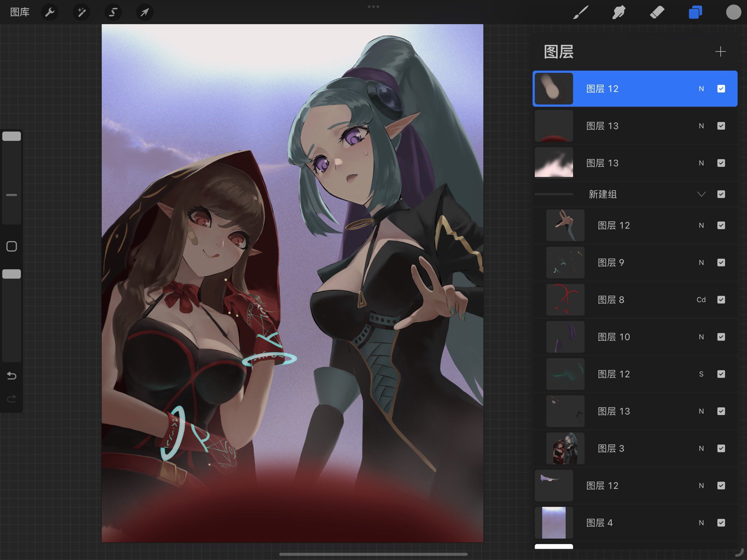Viewport: 747px width, 560px height.
Task: Select the Paint brush tool
Action: click(x=580, y=12)
